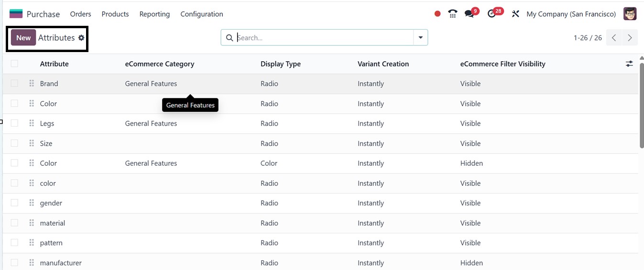The height and width of the screenshot is (270, 644).
Task: Select the Legs row checkbox
Action: point(14,123)
